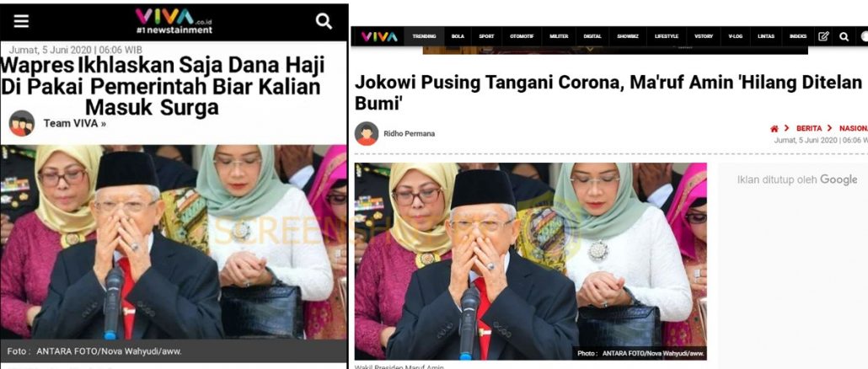
Task: Open the BOLA menu item
Action: [x=458, y=36]
